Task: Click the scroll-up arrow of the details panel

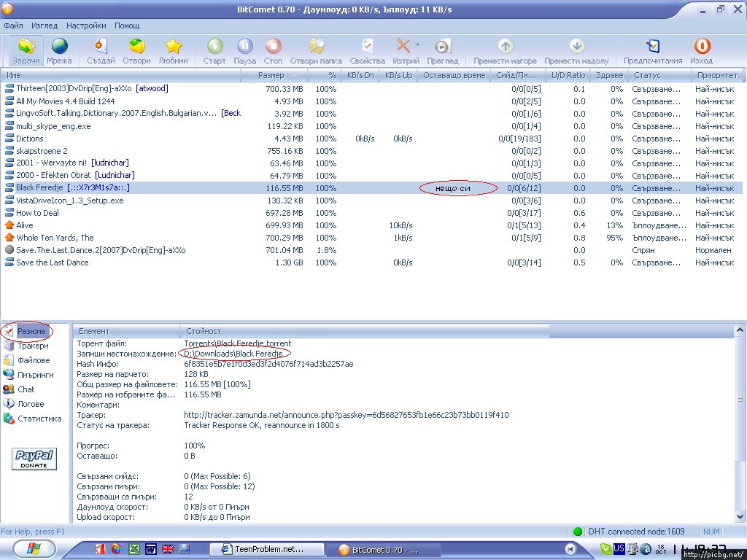Action: 740,330
